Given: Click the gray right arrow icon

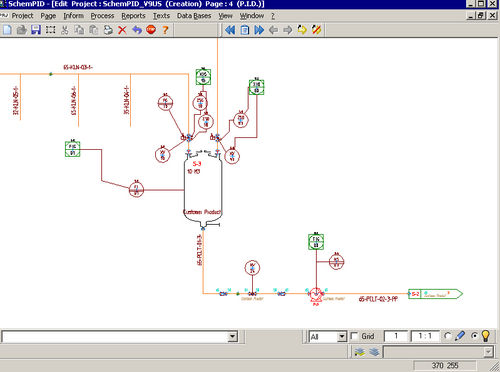Looking at the screenshot, I should pos(287,30).
